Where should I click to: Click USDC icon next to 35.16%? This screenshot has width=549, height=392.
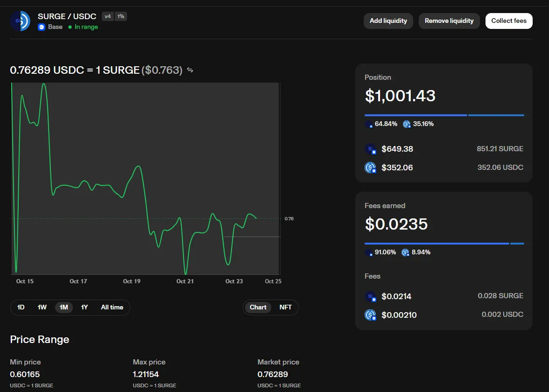pos(407,124)
